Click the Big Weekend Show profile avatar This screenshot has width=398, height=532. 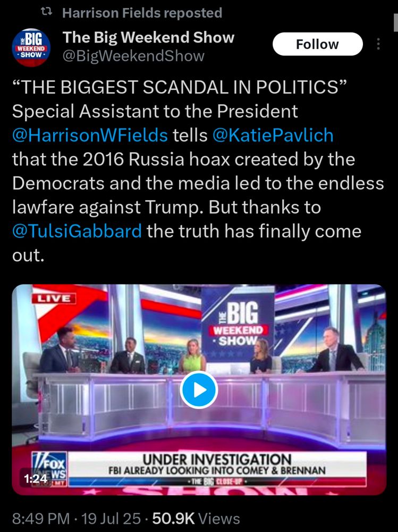tap(31, 47)
